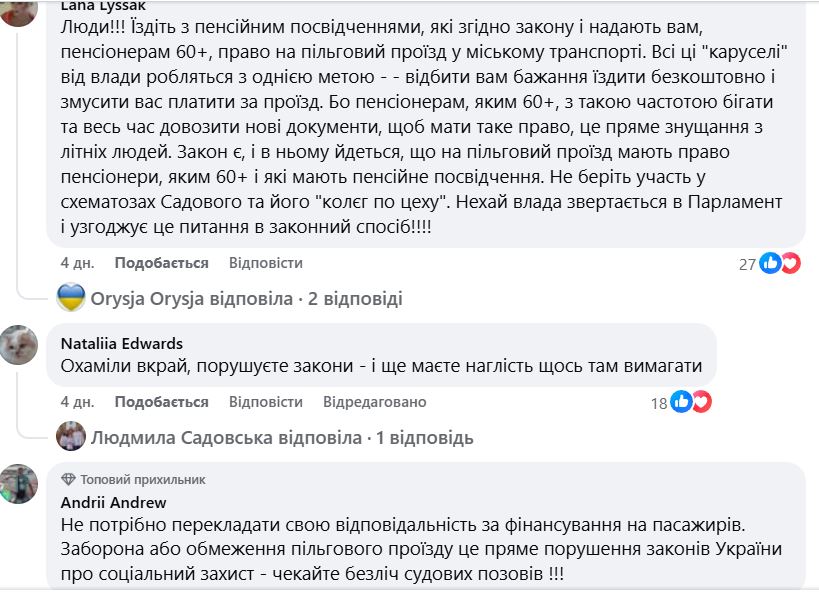819x593 pixels.
Task: Open Andrii Andrew's profile picture
Action: pyautogui.click(x=20, y=485)
